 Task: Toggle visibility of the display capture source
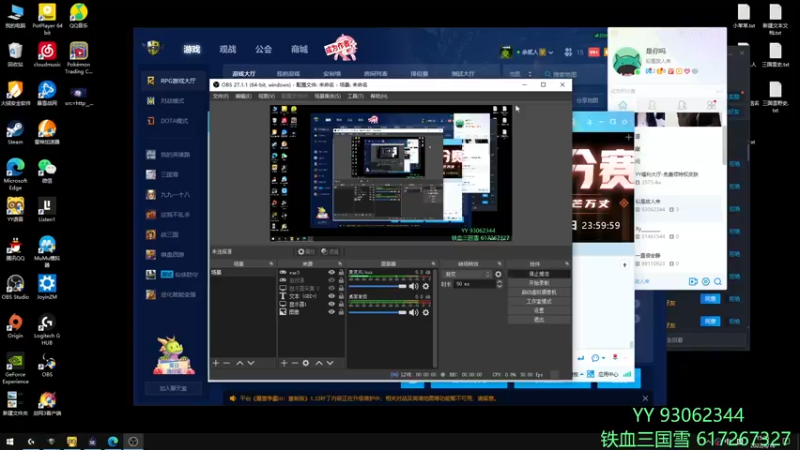pos(332,304)
